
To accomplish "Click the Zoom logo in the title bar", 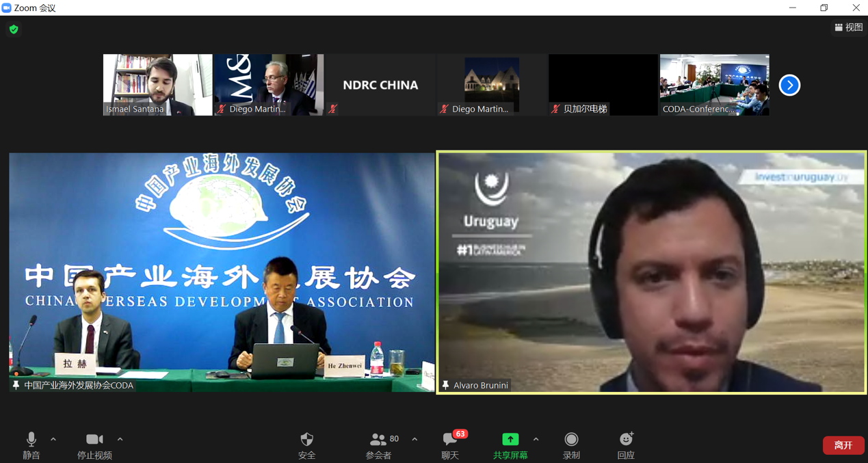I will [x=7, y=8].
